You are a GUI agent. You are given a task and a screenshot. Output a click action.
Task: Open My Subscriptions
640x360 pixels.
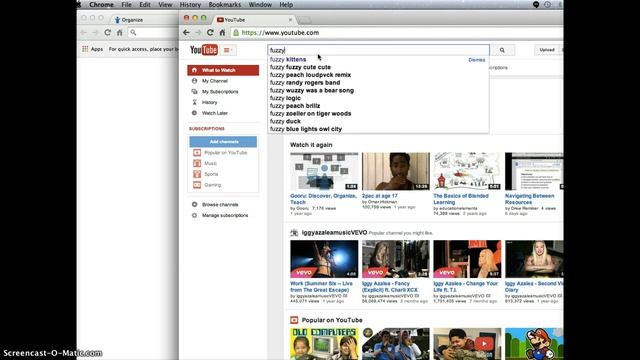click(x=220, y=92)
